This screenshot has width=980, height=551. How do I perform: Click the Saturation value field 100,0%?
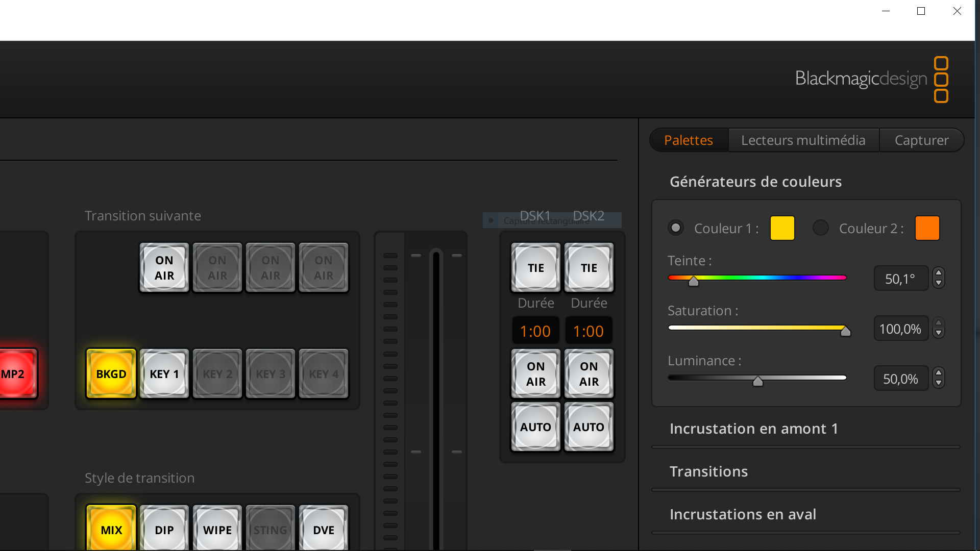pyautogui.click(x=901, y=329)
